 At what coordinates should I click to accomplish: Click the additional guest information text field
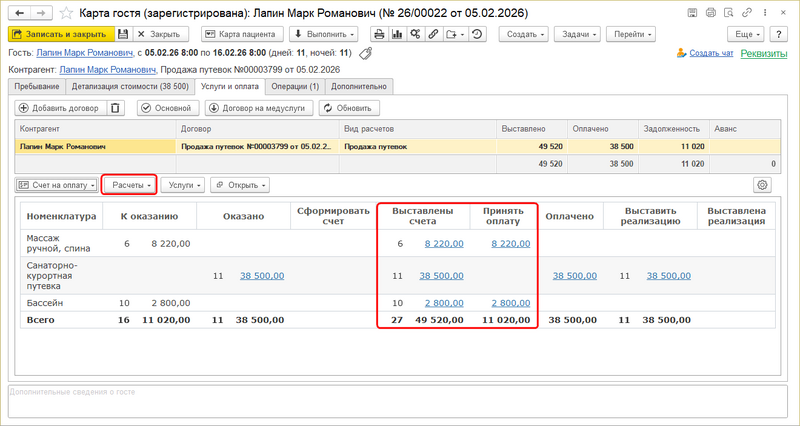[400, 402]
